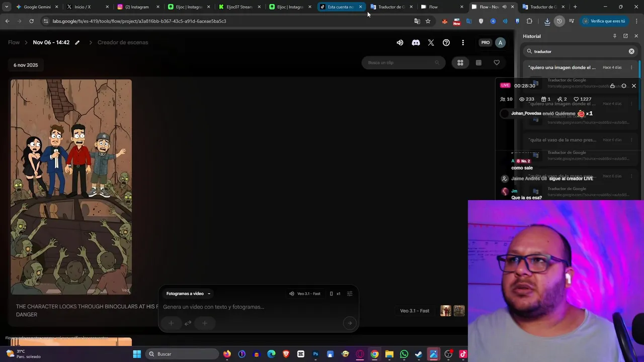Click the taskbar Buscar search box

(x=182, y=354)
